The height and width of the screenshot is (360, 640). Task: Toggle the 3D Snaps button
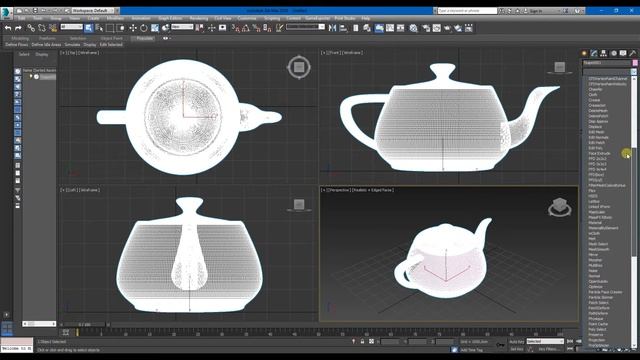tap(236, 28)
